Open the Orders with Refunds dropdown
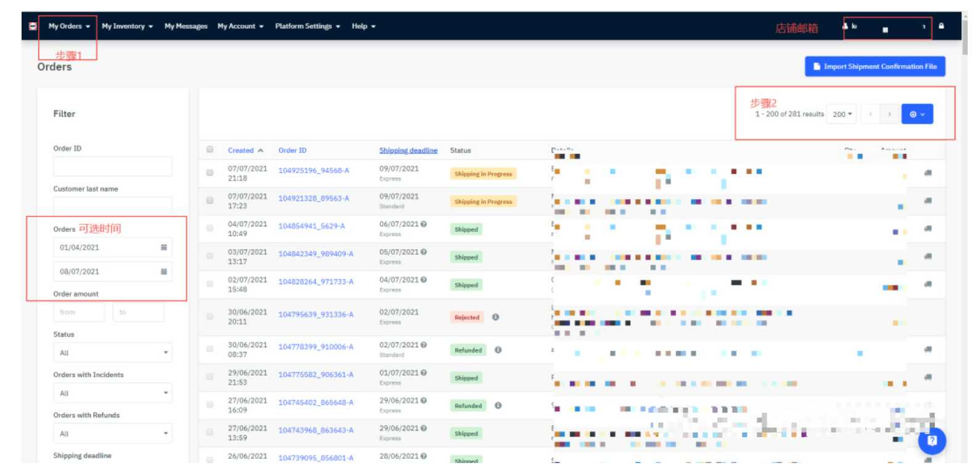This screenshot has height=476, width=980. point(113,433)
